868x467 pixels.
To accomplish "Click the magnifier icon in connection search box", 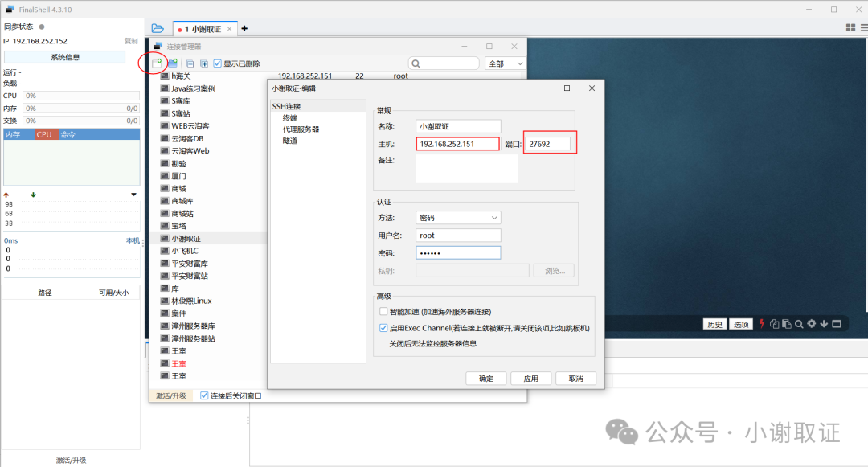I will [416, 63].
